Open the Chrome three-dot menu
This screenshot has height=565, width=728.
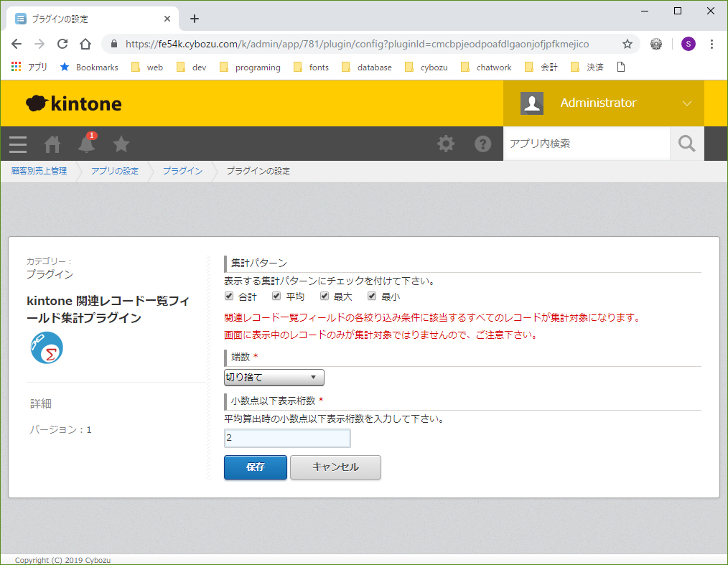click(711, 44)
